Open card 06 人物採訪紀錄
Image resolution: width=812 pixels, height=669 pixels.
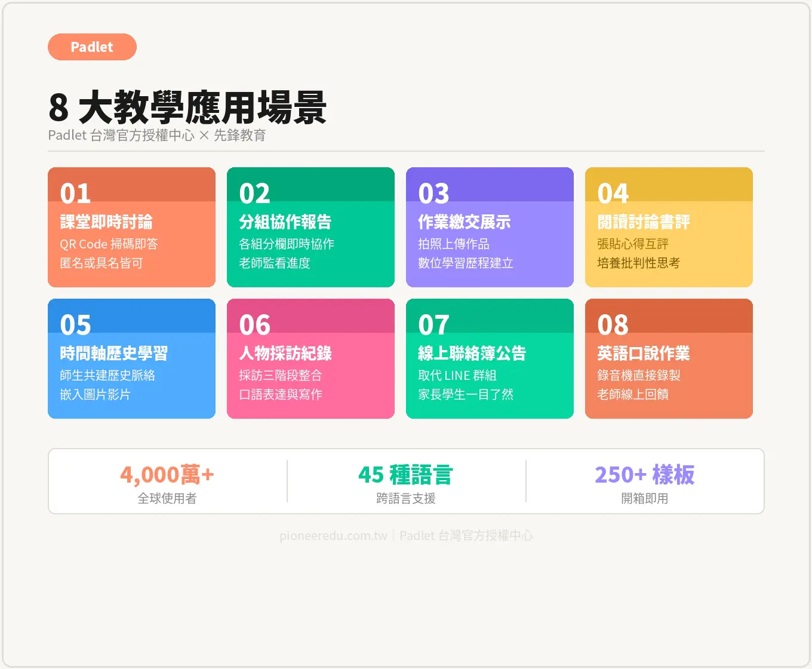click(310, 358)
